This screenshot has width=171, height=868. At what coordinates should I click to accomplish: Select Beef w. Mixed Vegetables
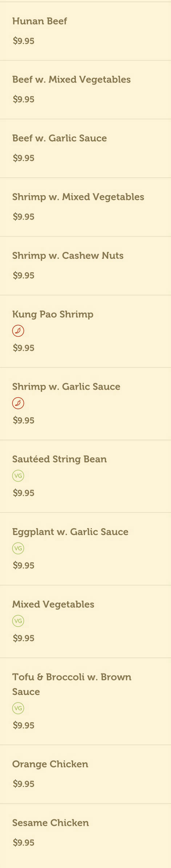(85, 90)
